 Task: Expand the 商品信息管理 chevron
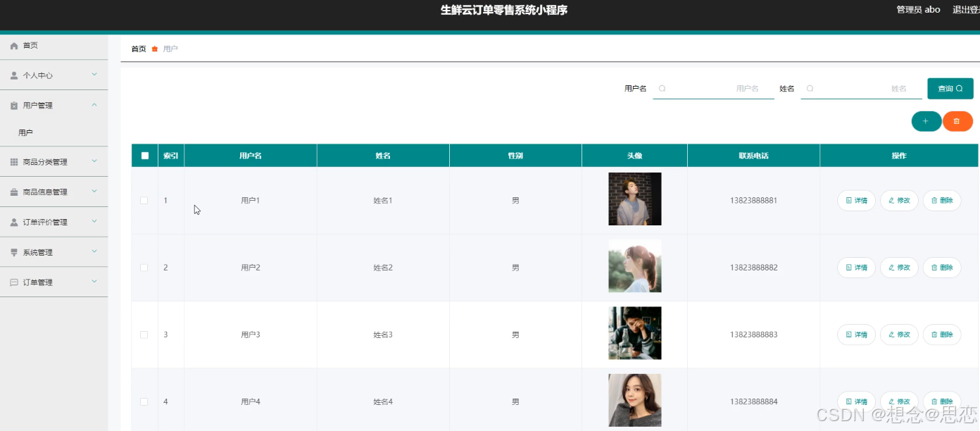[x=94, y=192]
